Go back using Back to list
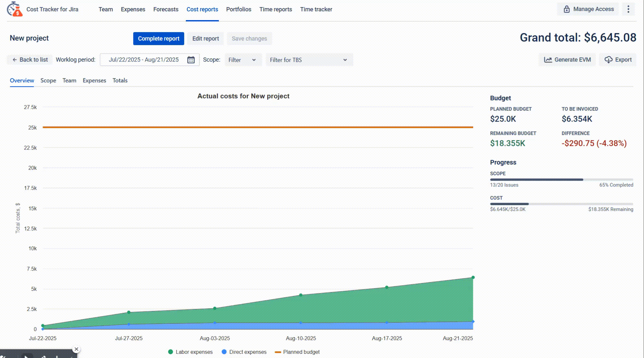This screenshot has height=358, width=644. coord(30,60)
